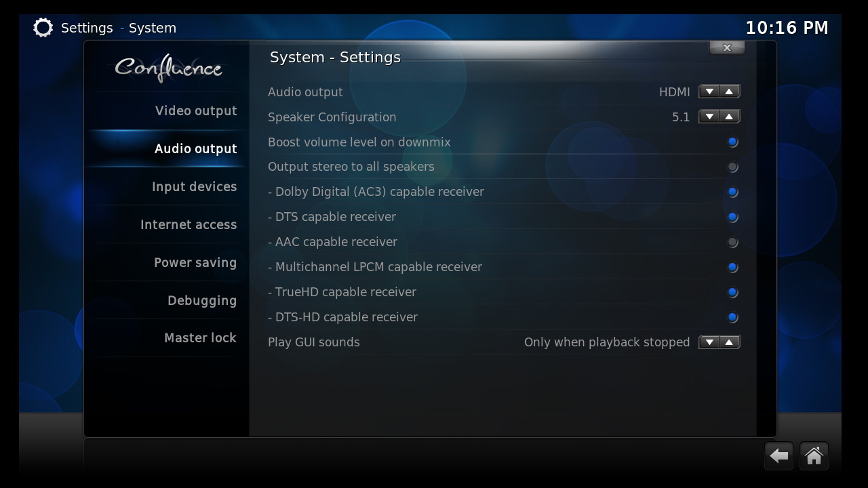Close the System Settings dialog
The image size is (868, 488).
pos(727,47)
